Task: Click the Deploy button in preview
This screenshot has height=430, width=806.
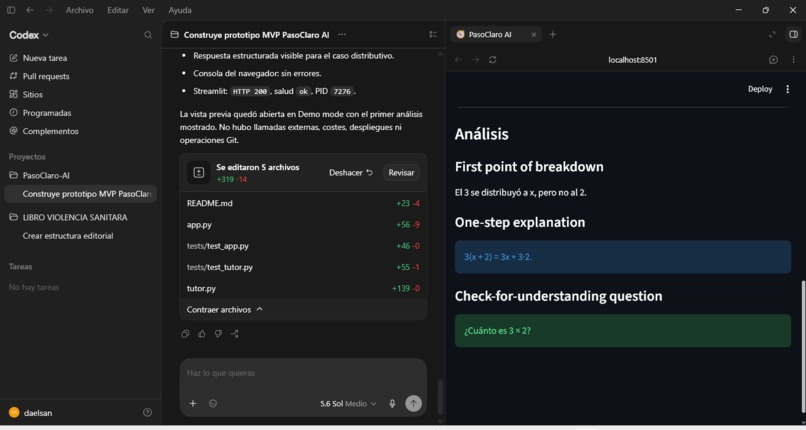Action: (x=760, y=89)
